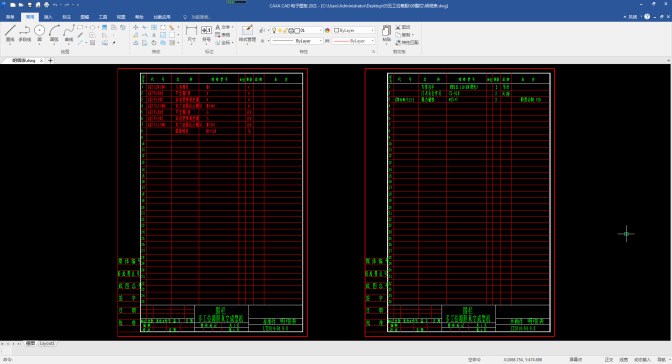Select the 明细表.dwg document tab
Viewport: 672px width, 364px height.
pos(24,60)
